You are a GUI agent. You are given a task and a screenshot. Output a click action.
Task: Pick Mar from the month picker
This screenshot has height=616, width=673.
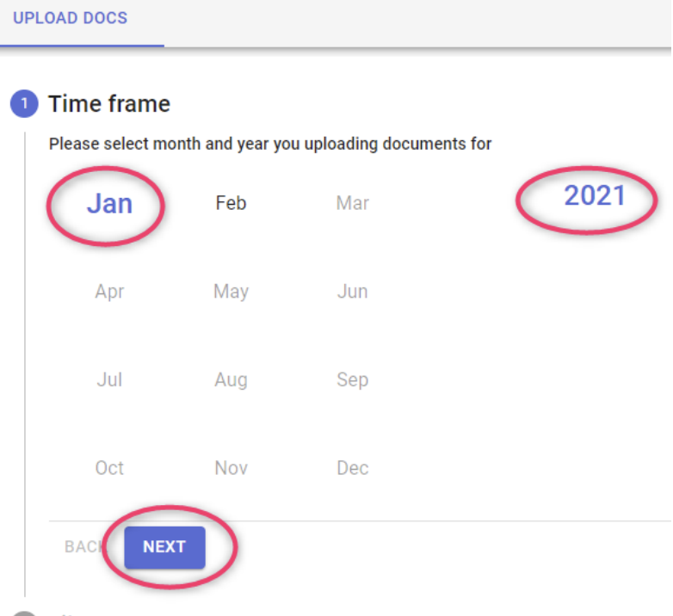click(352, 203)
